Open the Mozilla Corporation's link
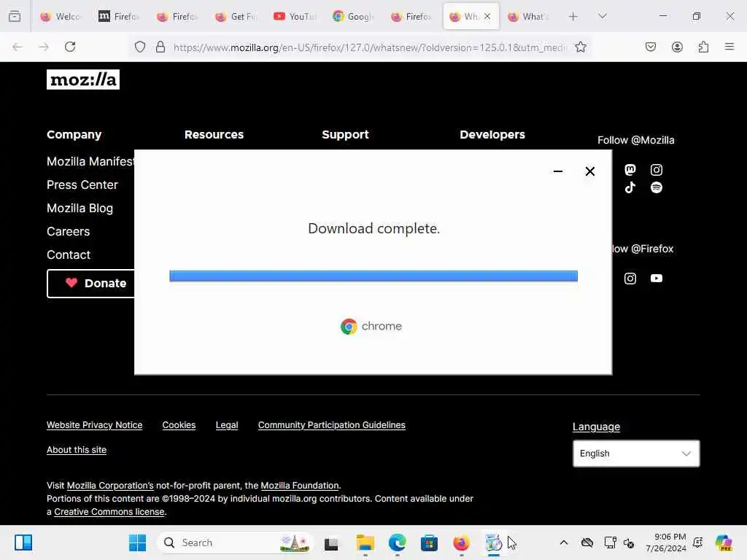The image size is (747, 560). click(110, 485)
